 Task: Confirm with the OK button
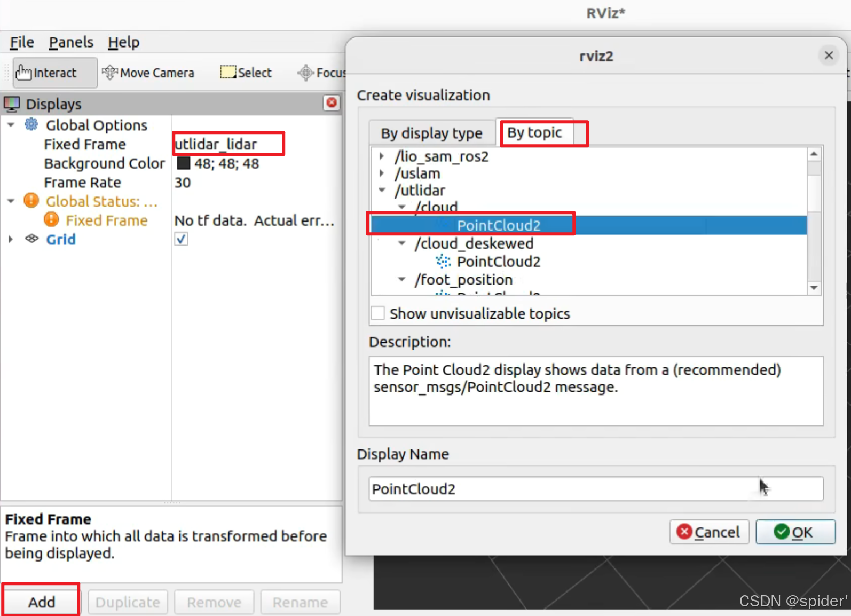(795, 532)
